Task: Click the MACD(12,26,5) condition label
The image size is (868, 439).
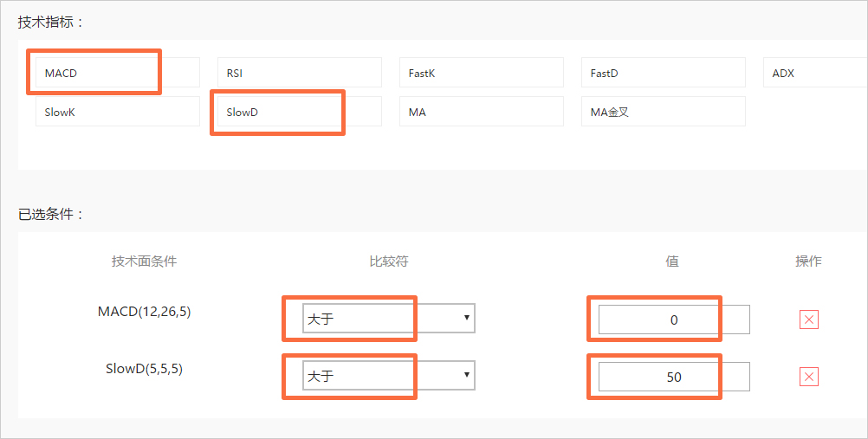Action: [x=144, y=312]
